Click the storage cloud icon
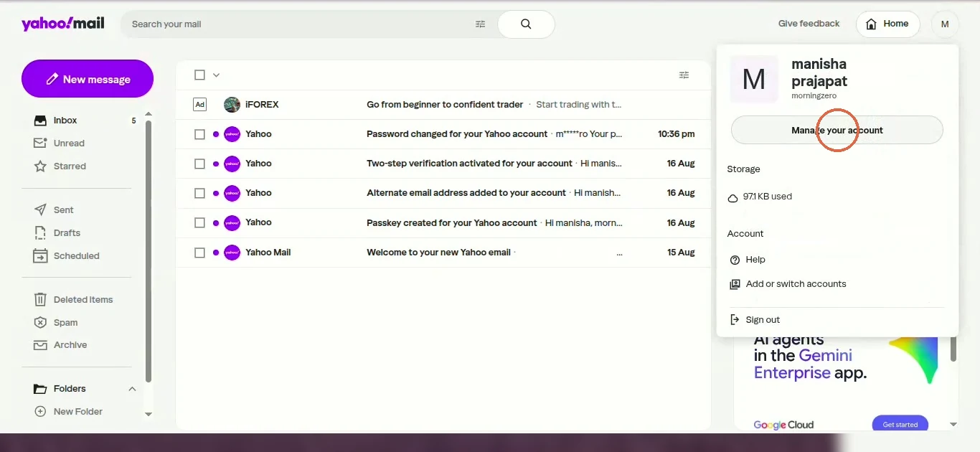The width and height of the screenshot is (980, 452). point(732,198)
